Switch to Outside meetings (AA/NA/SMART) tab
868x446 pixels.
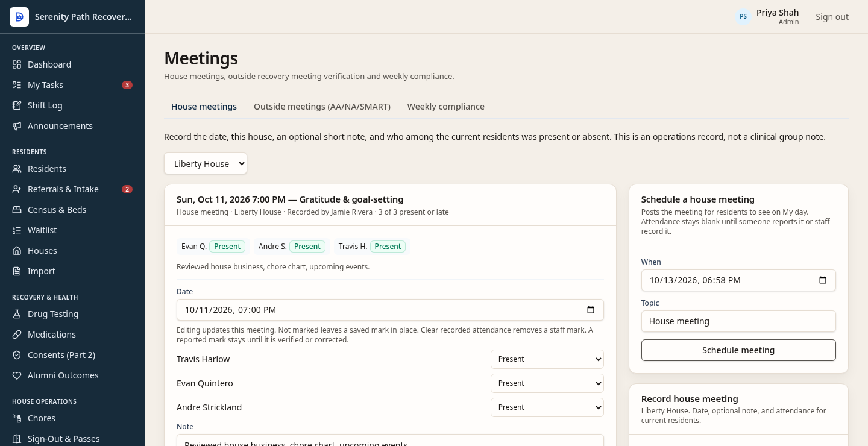tap(322, 107)
